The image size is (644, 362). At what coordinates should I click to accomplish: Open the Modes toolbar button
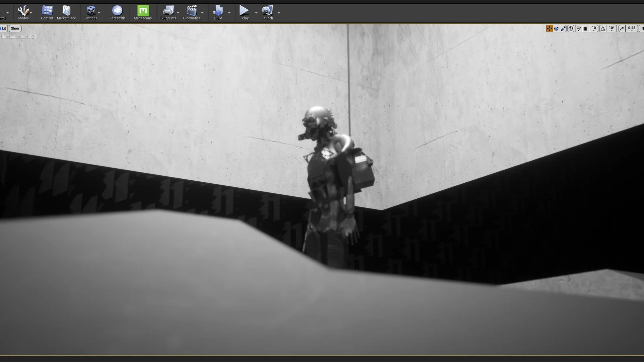[x=23, y=13]
